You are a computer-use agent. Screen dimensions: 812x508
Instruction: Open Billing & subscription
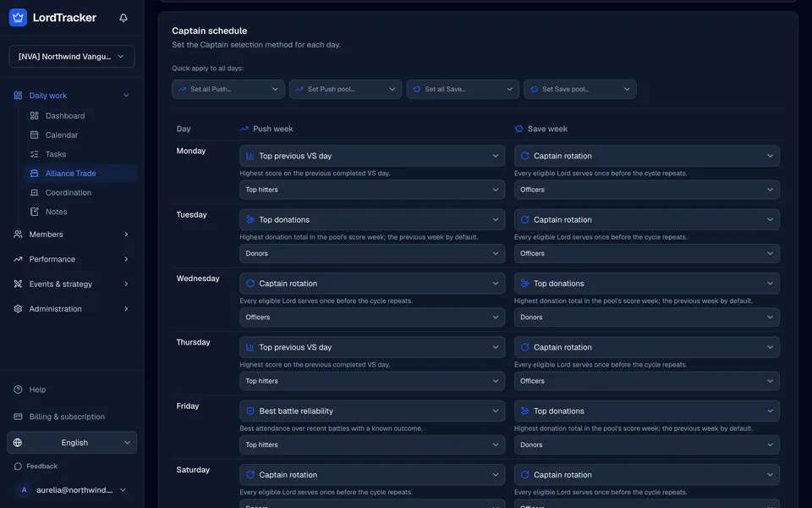[71, 417]
